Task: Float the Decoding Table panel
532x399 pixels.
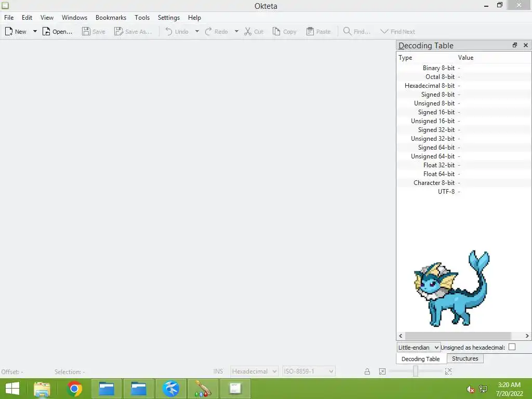Action: point(515,45)
